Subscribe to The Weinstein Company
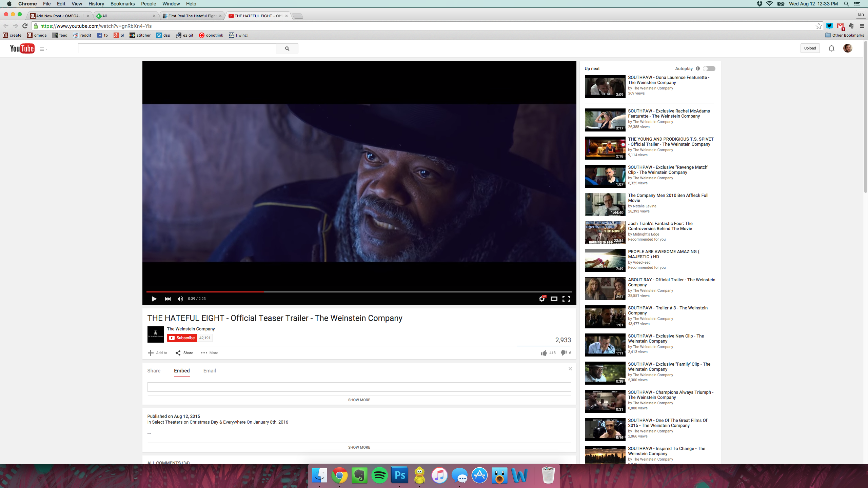This screenshot has height=488, width=868. point(182,338)
